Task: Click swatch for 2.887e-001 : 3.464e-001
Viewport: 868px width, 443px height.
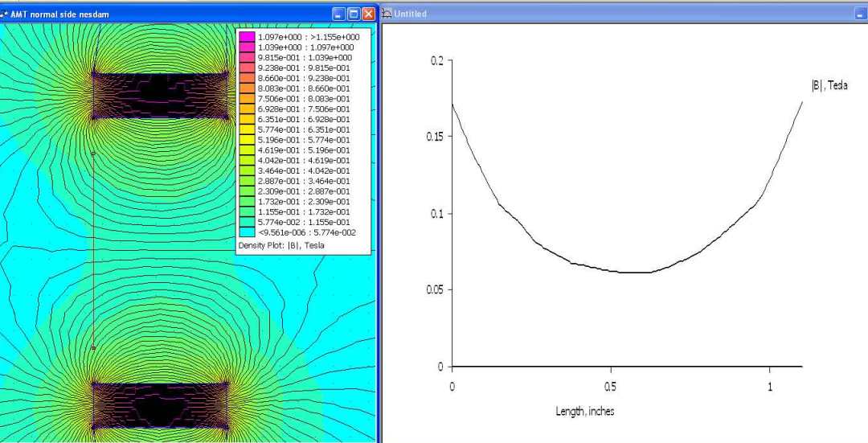Action: (247, 181)
